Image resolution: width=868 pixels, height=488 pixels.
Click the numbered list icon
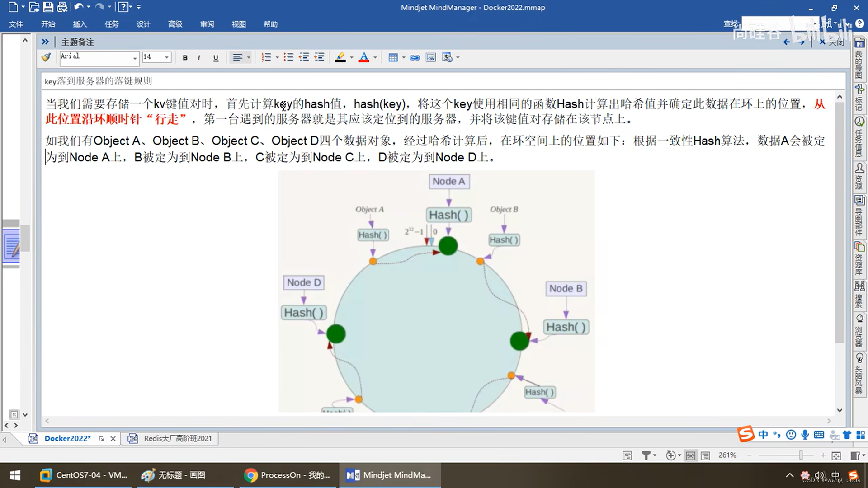pyautogui.click(x=266, y=57)
